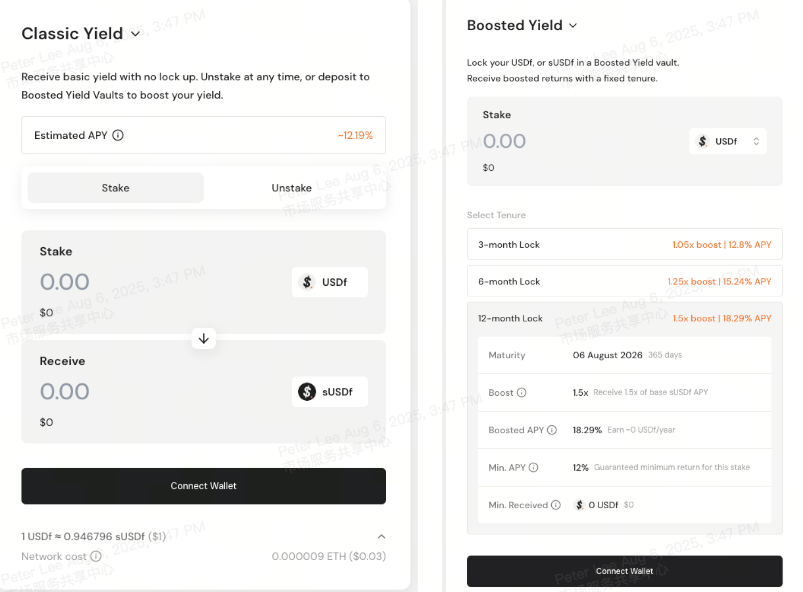This screenshot has width=803, height=592.
Task: Switch to the Unstake tab
Action: [x=291, y=187]
